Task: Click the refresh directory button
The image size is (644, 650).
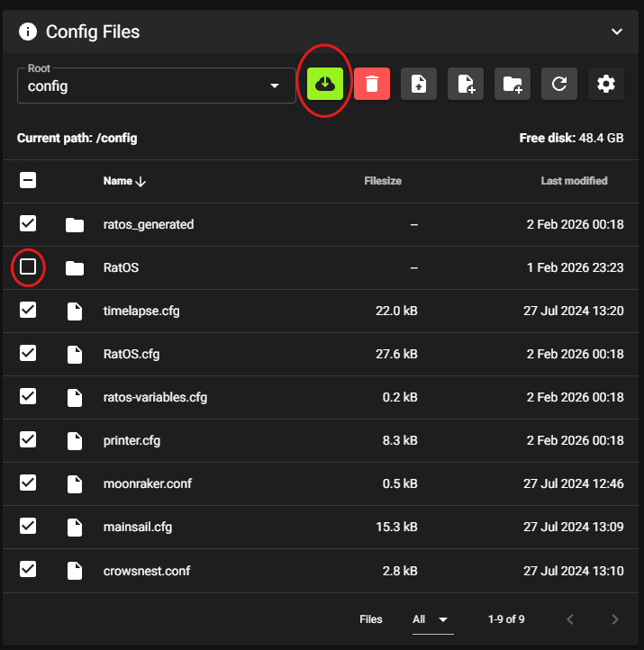Action: click(x=559, y=84)
